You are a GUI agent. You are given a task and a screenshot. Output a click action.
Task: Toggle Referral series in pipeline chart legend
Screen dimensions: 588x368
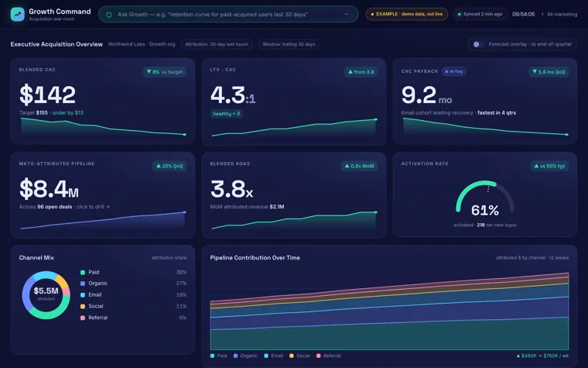click(x=329, y=356)
